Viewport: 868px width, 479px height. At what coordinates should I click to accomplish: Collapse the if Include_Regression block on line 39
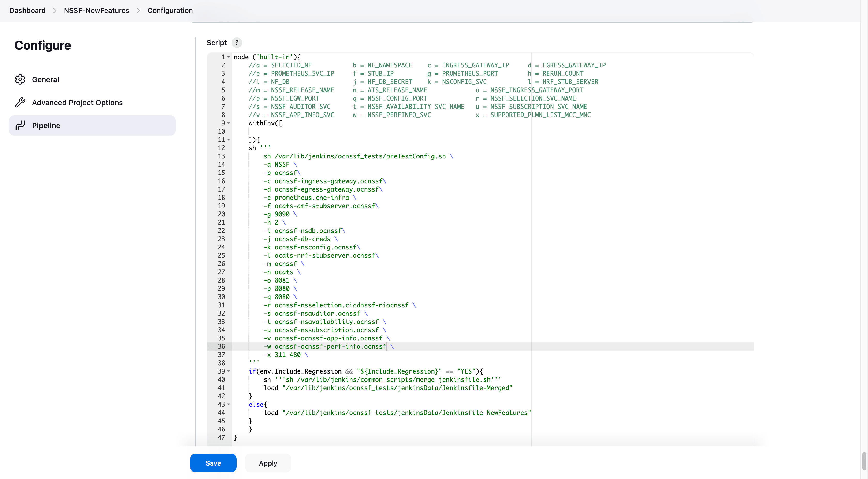click(x=228, y=371)
